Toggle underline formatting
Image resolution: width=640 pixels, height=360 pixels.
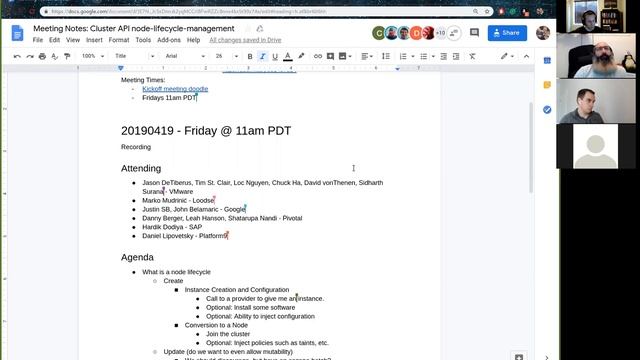coord(275,56)
